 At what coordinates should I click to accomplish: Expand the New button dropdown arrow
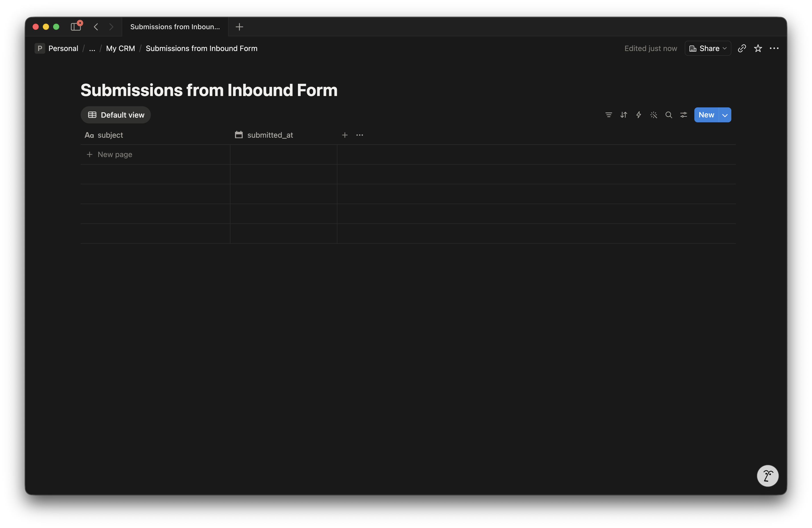725,115
